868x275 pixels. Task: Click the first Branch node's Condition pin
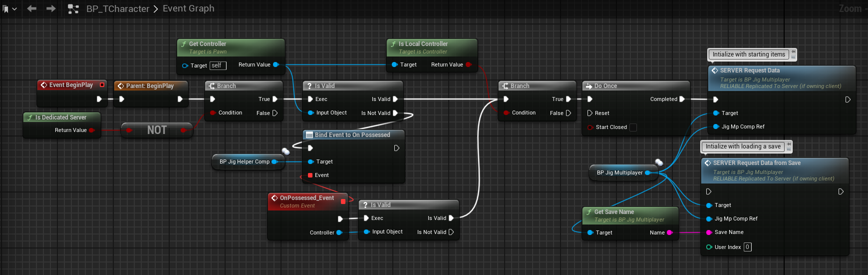pos(213,113)
